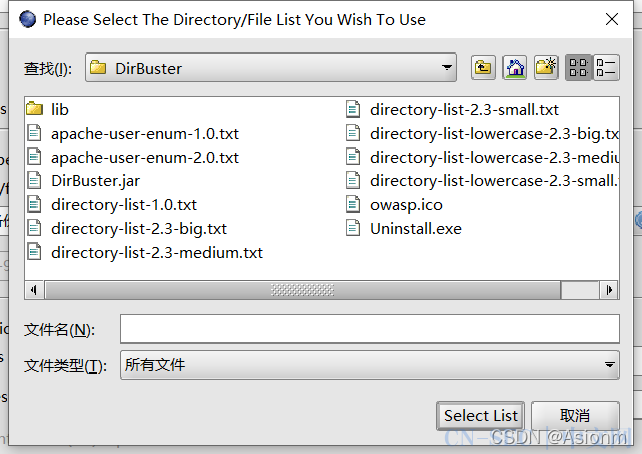
Task: Open the file type dropdown
Action: click(610, 365)
